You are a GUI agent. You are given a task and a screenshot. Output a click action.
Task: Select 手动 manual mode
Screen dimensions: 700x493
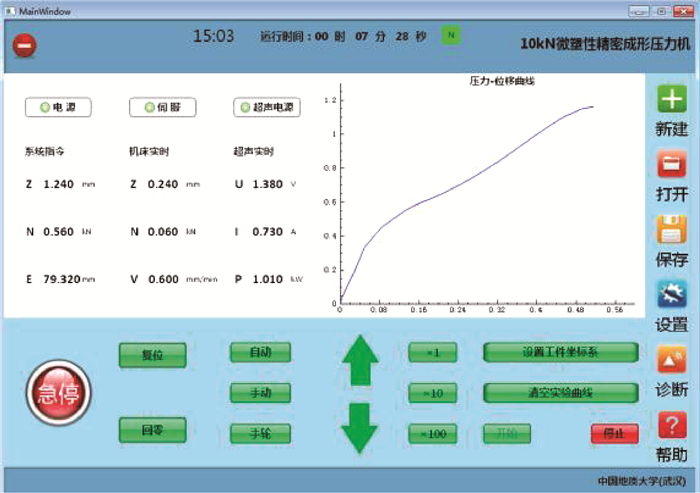260,392
